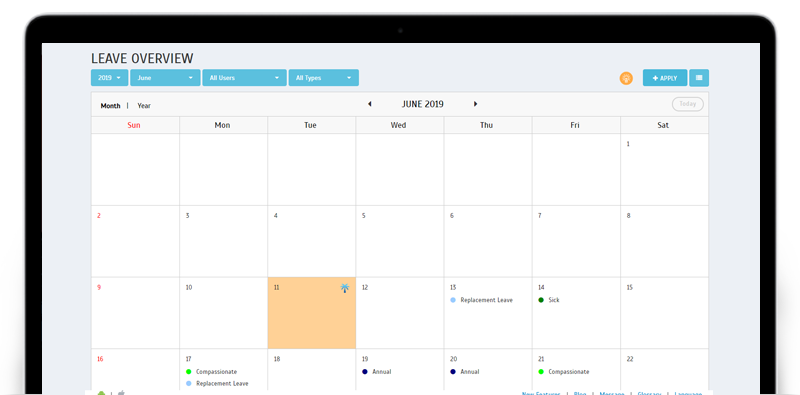The width and height of the screenshot is (800, 395).
Task: Go to previous month with left arrow
Action: click(x=369, y=104)
